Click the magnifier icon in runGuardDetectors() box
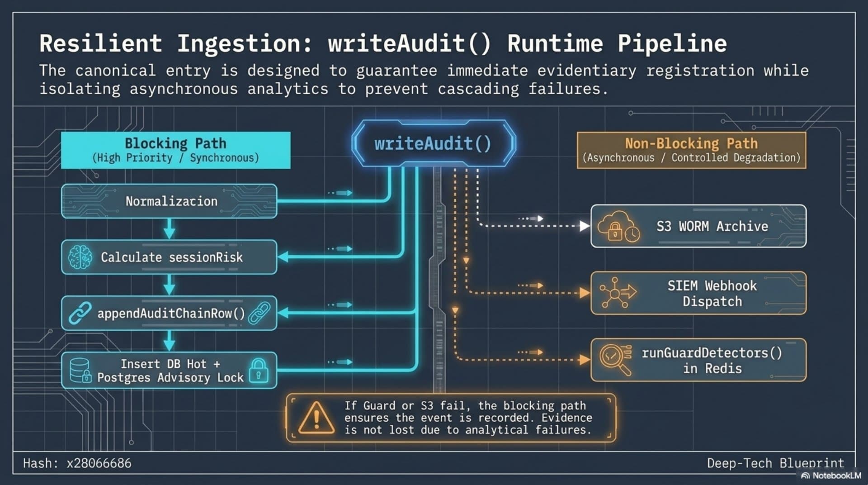The width and height of the screenshot is (868, 485). pyautogui.click(x=616, y=360)
